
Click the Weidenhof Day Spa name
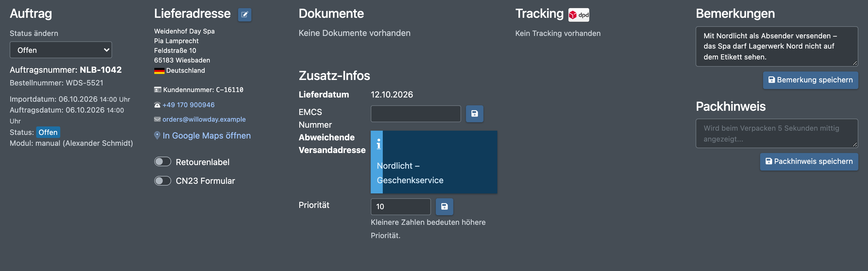click(184, 31)
